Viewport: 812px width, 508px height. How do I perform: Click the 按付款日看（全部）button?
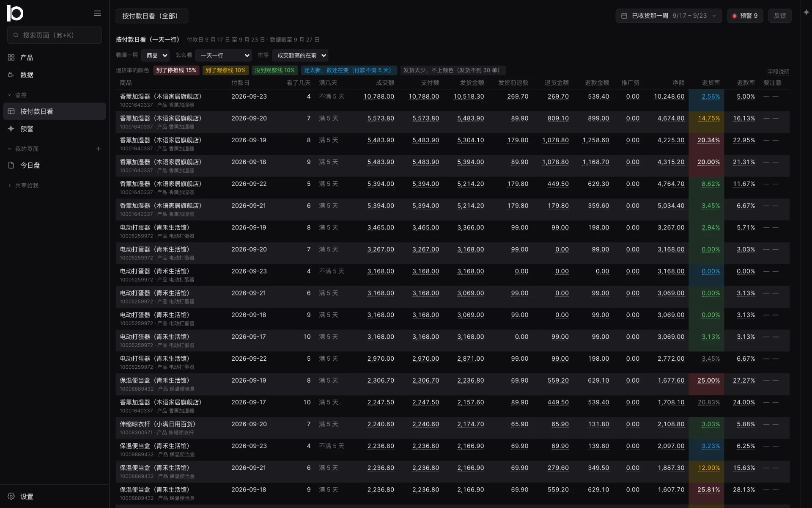(x=152, y=16)
